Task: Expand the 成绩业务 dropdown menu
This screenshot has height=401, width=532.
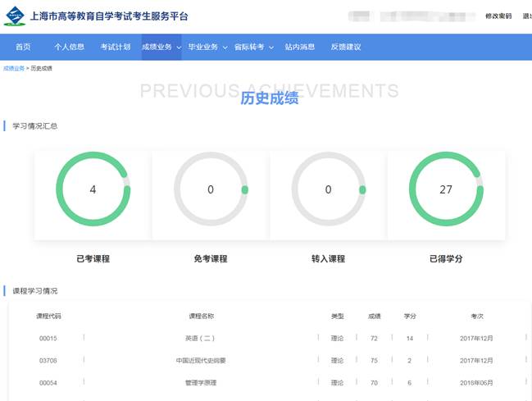Action: click(161, 47)
